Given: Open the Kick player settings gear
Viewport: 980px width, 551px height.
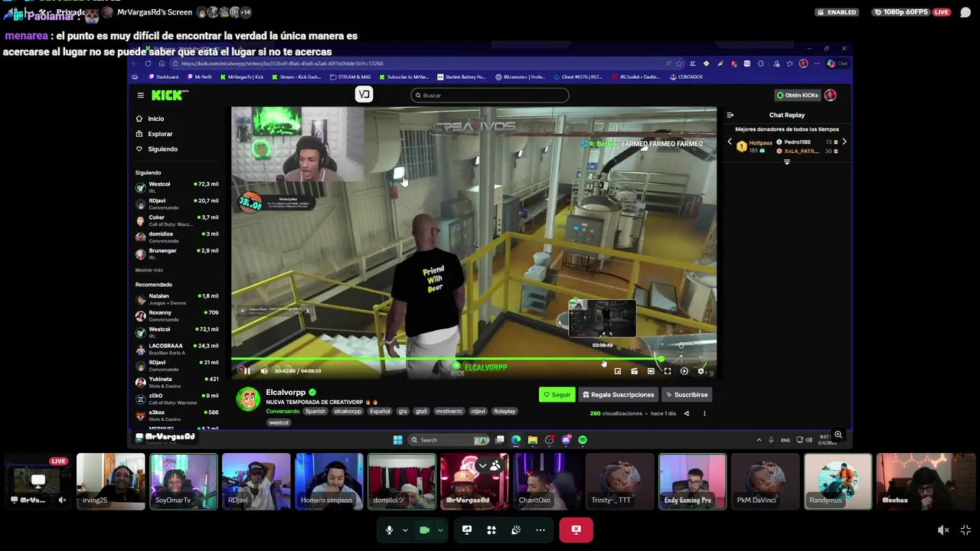Looking at the screenshot, I should 701,371.
